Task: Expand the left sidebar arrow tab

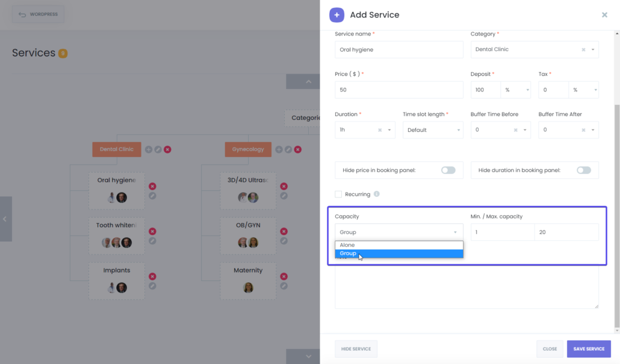Action: pos(5,219)
